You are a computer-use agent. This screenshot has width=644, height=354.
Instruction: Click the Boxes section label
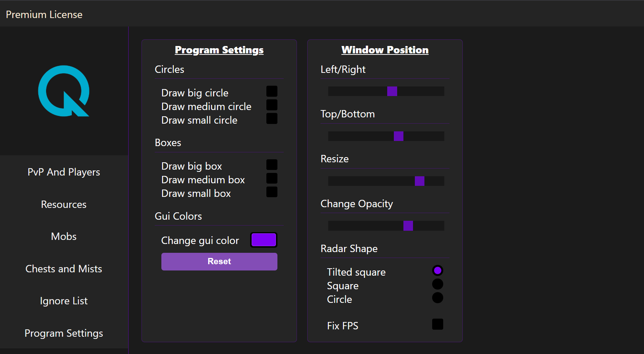click(168, 142)
